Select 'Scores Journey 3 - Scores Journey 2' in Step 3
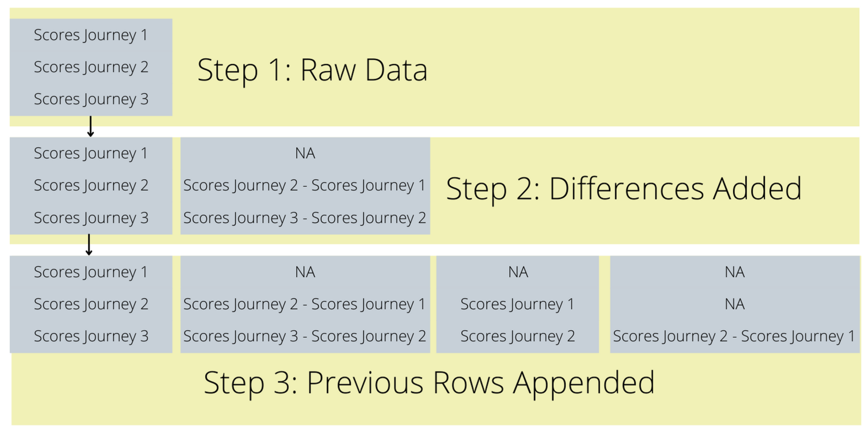This screenshot has width=868, height=434. pos(304,336)
